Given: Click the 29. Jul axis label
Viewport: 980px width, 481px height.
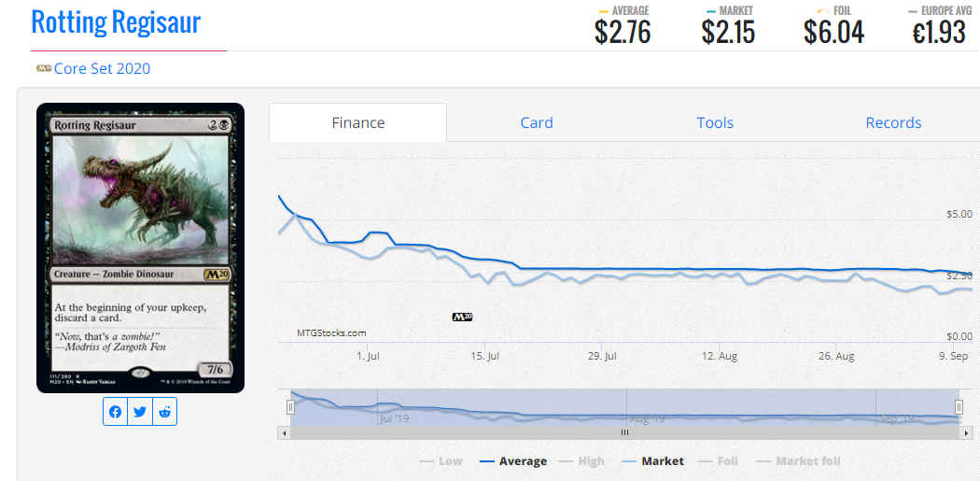Looking at the screenshot, I should 601,357.
